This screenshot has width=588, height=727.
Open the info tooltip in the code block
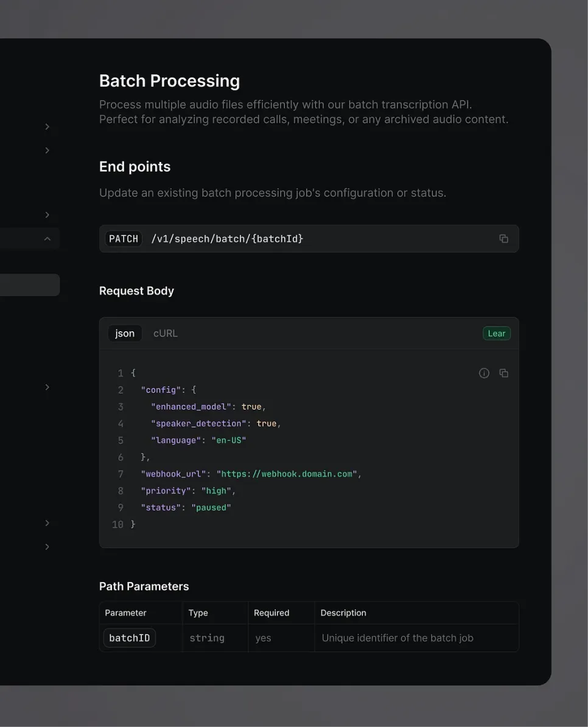(x=484, y=373)
